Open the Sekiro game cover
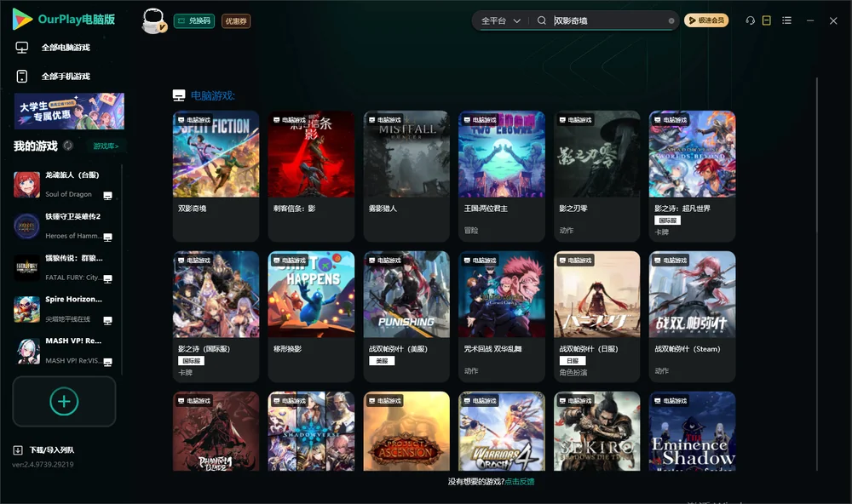This screenshot has height=504, width=852. point(596,432)
